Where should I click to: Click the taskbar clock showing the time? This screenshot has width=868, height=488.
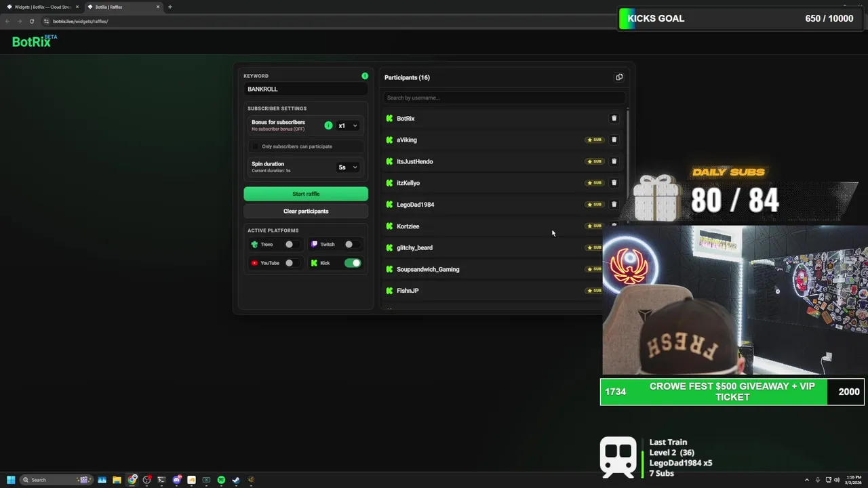pos(853,480)
